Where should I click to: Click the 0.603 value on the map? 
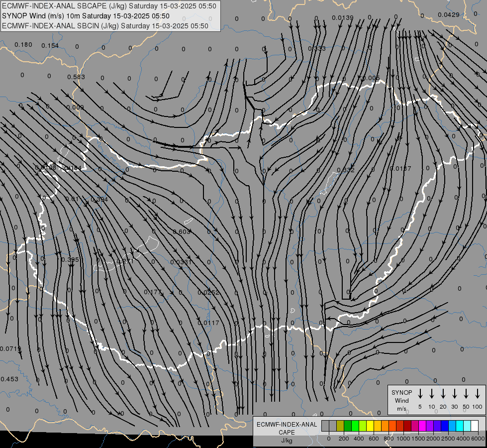[182, 231]
